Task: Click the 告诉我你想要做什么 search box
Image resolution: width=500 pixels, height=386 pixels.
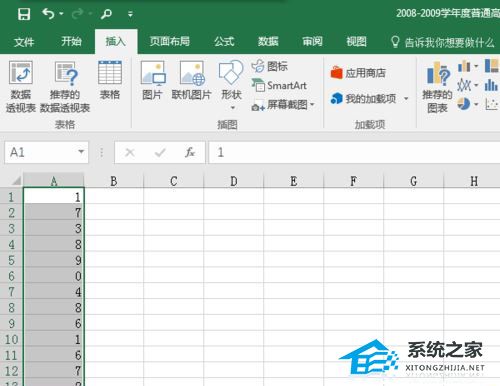Action: [443, 42]
